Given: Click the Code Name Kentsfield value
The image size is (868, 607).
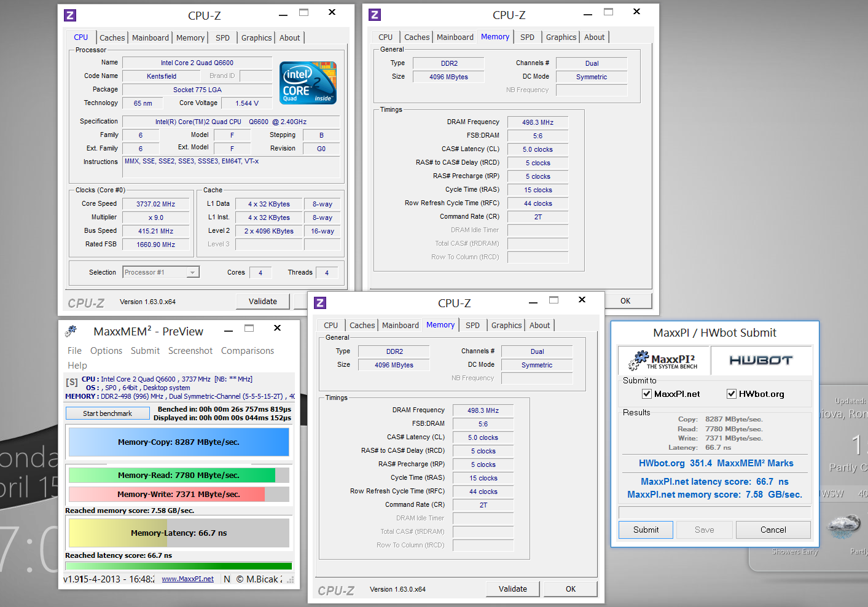Looking at the screenshot, I should tap(162, 76).
